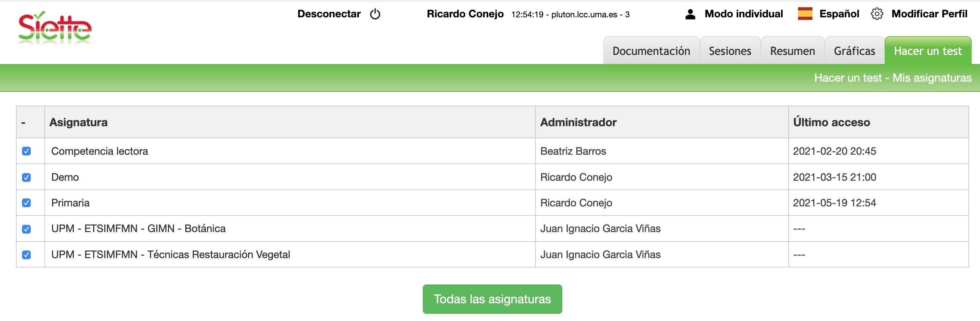This screenshot has height=321, width=980.
Task: Click the power disconnect icon
Action: tap(375, 14)
